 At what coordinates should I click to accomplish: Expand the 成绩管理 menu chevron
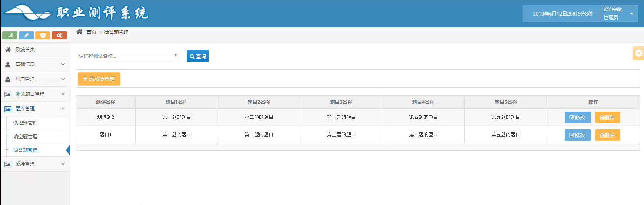click(63, 164)
